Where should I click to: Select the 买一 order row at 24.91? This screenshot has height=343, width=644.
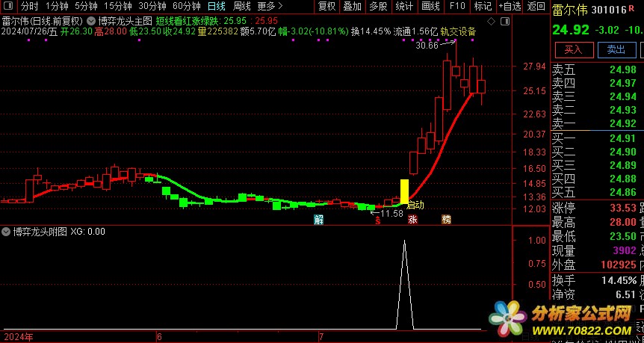pos(597,138)
